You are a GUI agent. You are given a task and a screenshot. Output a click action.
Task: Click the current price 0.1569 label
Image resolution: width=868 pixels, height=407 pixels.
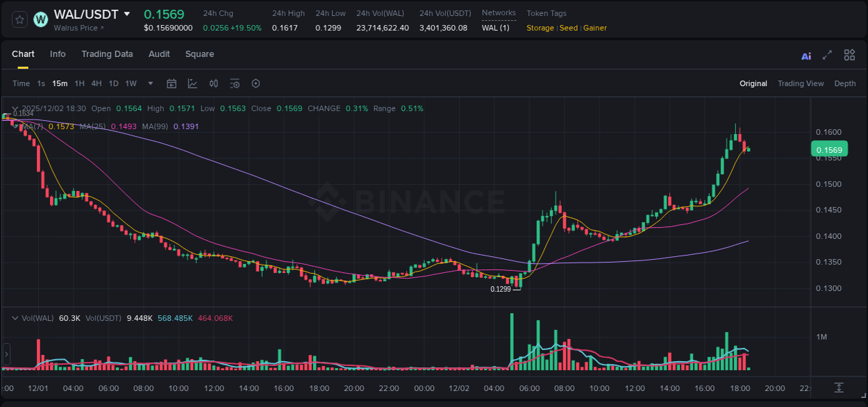pos(829,149)
